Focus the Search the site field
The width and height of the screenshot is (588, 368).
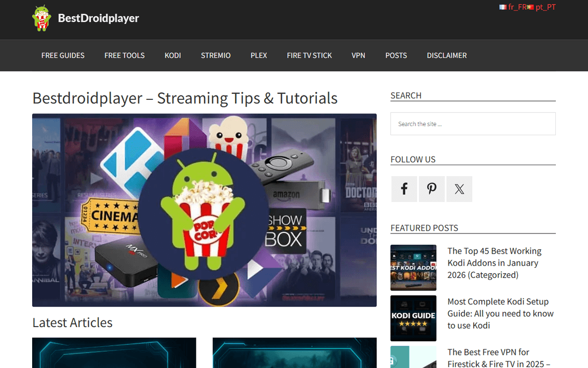point(473,124)
